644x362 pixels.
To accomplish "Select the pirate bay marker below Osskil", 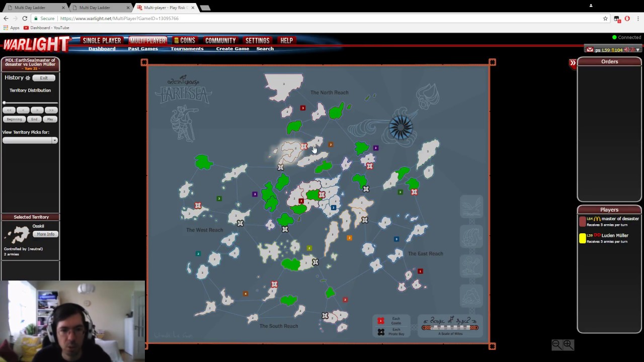I will point(280,167).
